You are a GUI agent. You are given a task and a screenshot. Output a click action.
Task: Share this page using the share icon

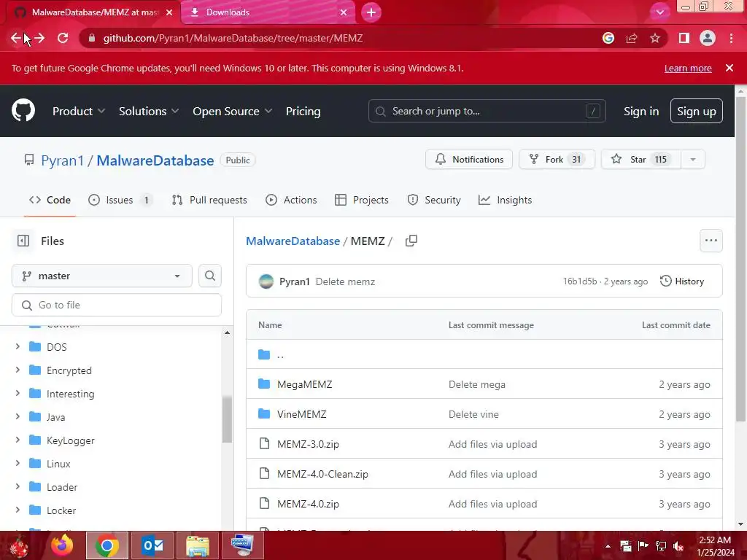632,38
